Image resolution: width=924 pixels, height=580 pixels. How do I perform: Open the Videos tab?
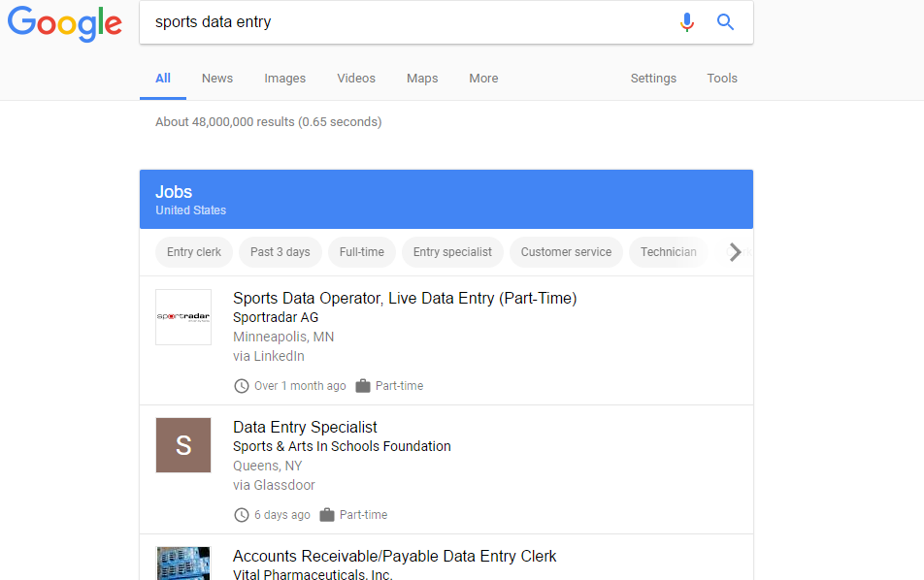[x=356, y=79]
